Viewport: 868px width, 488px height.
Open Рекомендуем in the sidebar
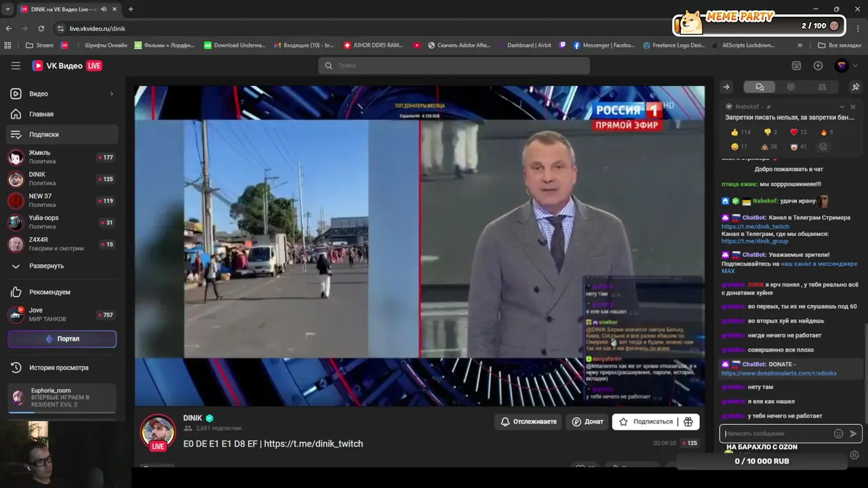tap(62, 292)
